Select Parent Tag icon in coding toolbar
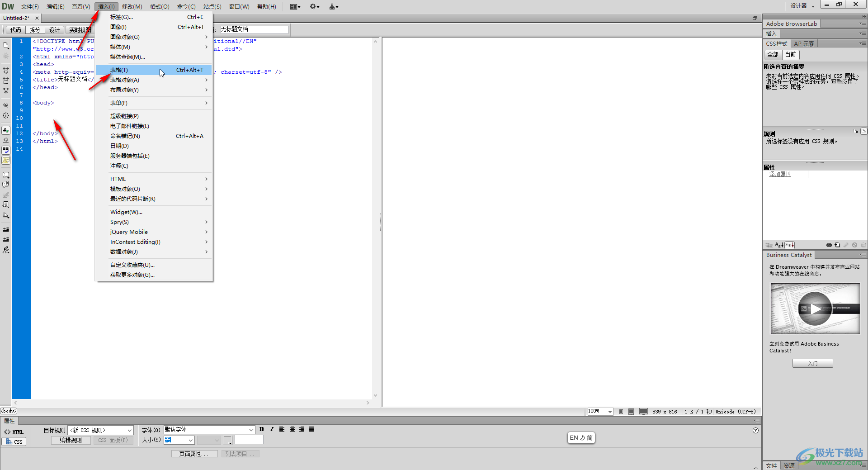The width and height of the screenshot is (868, 470). [6, 105]
